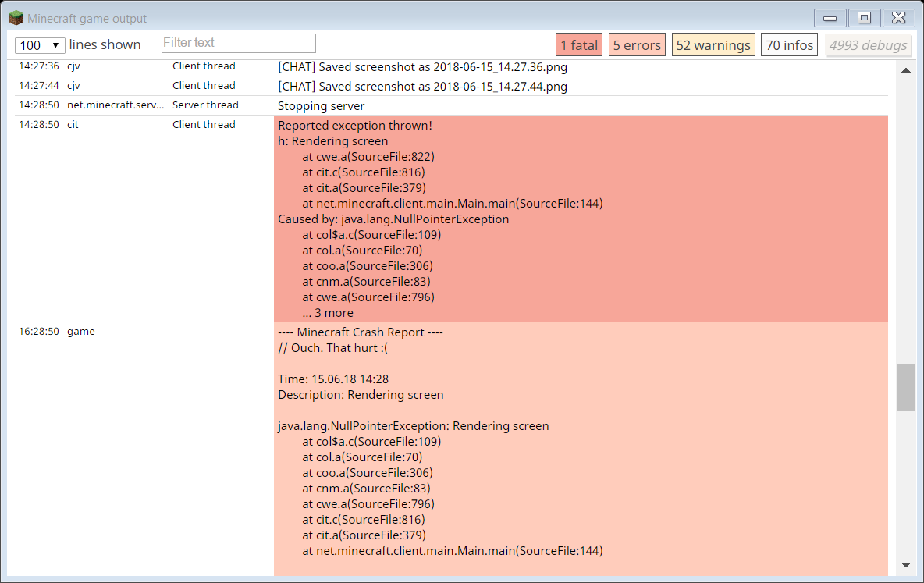Image resolution: width=924 pixels, height=583 pixels.
Task: Minimize the game output window
Action: click(x=830, y=18)
